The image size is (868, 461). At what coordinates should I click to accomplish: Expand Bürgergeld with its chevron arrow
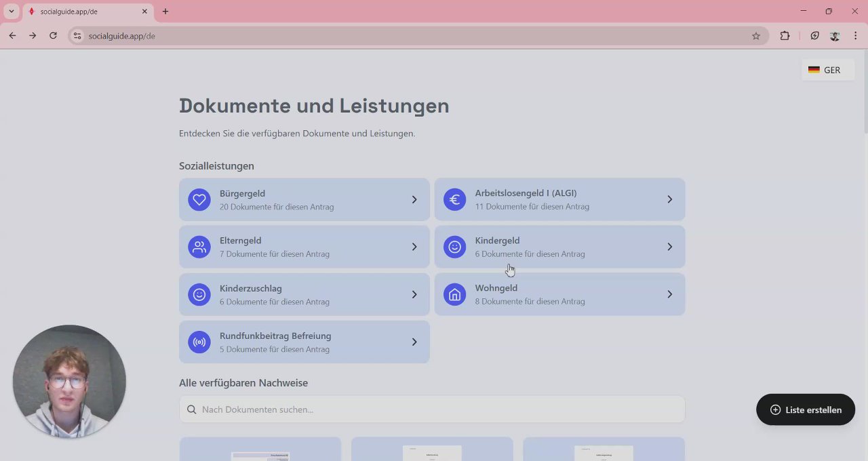[414, 200]
